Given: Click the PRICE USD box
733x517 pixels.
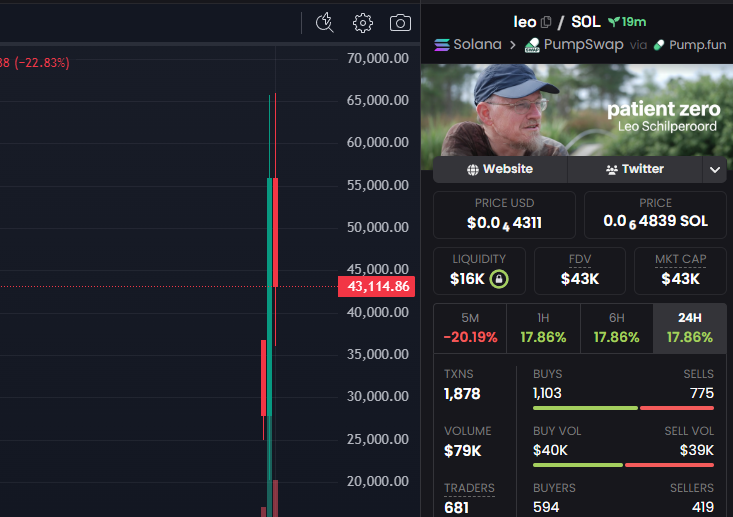Looking at the screenshot, I should [504, 215].
